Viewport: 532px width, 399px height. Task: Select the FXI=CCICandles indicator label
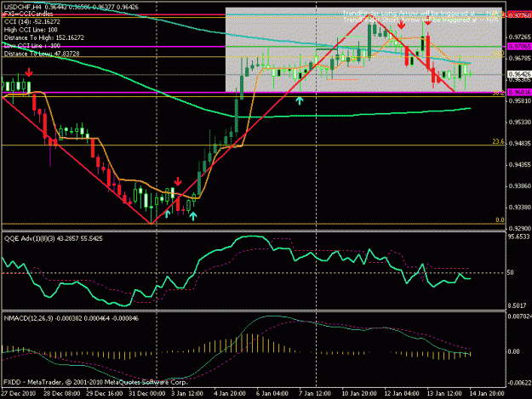coord(28,14)
